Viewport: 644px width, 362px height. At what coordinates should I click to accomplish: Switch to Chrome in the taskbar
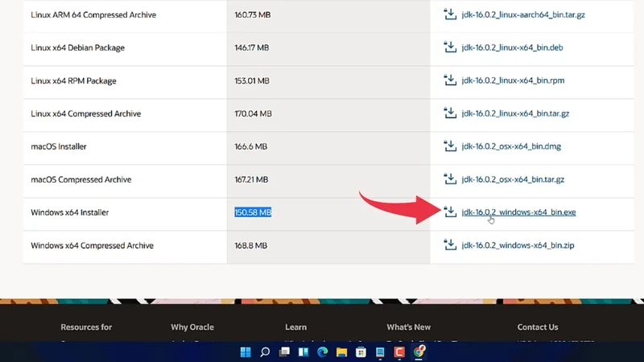tap(419, 352)
